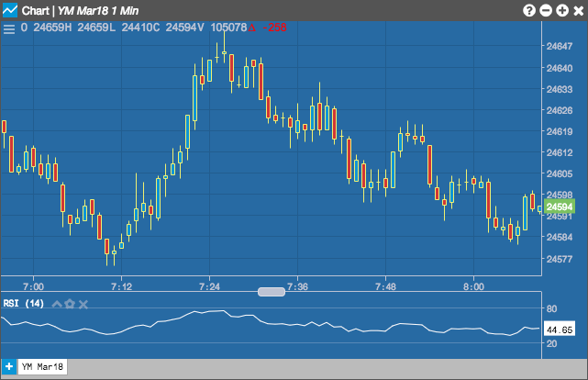Open the hamburger chart menu
The height and width of the screenshot is (380, 588).
coord(9,28)
